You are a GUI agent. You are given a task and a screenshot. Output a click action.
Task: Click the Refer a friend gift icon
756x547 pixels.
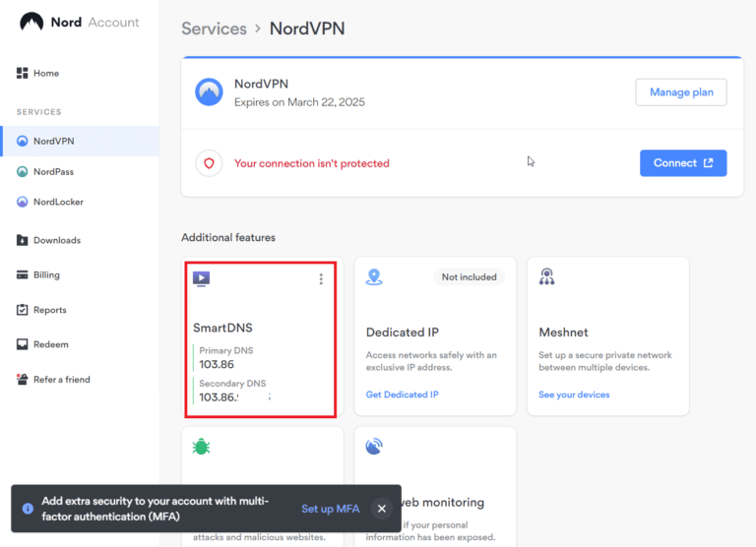point(23,380)
